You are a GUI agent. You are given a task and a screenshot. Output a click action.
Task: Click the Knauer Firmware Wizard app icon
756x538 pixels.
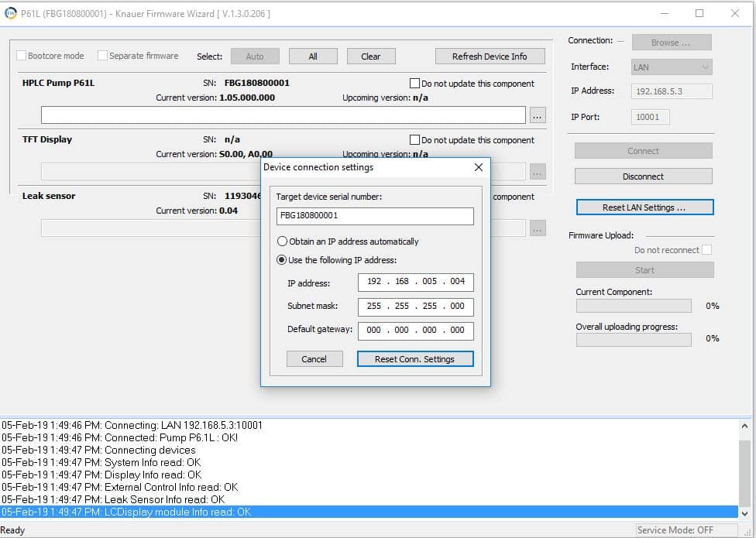coord(10,13)
